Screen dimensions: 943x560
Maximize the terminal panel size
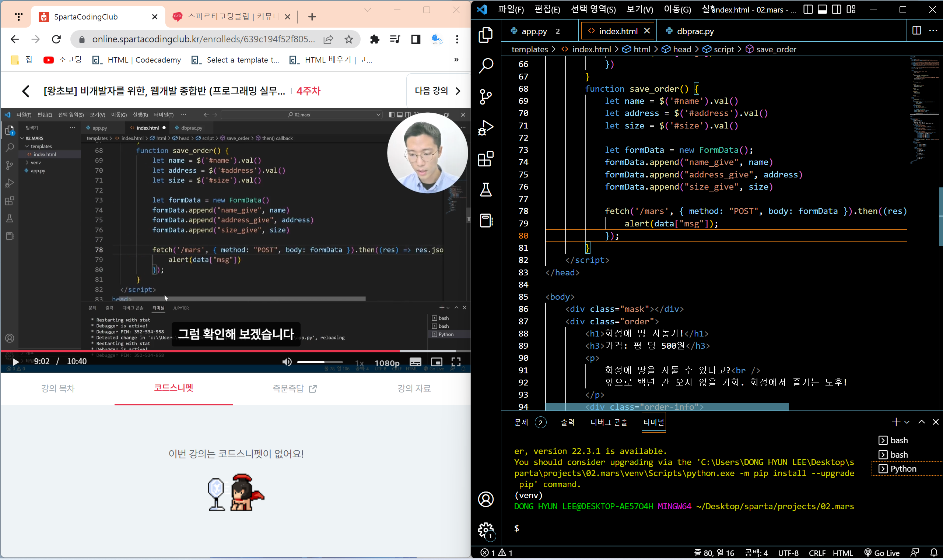tap(922, 422)
